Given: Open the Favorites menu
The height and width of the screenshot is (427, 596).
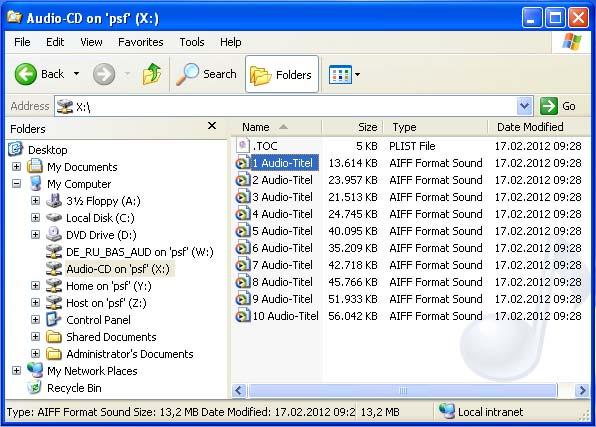Looking at the screenshot, I should (141, 42).
